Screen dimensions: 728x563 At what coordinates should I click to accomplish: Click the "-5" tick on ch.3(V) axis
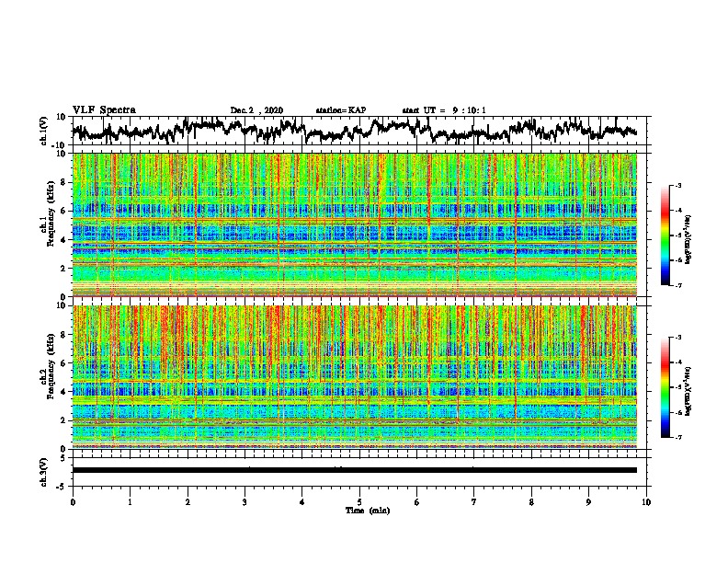coord(61,487)
